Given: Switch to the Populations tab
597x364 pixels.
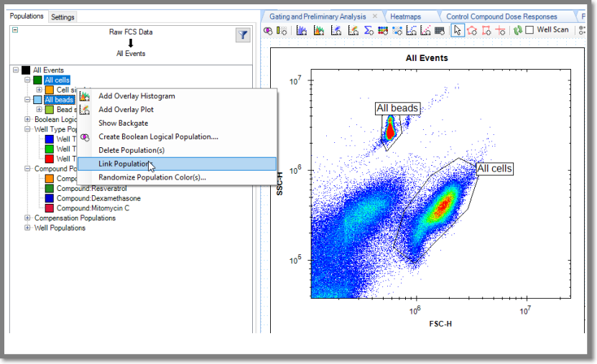Looking at the screenshot, I should 27,17.
